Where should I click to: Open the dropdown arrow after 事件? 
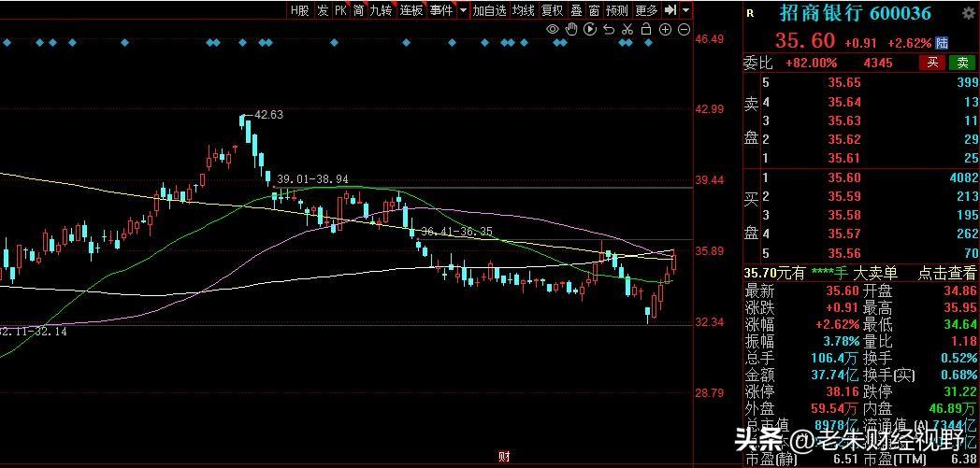point(463,10)
